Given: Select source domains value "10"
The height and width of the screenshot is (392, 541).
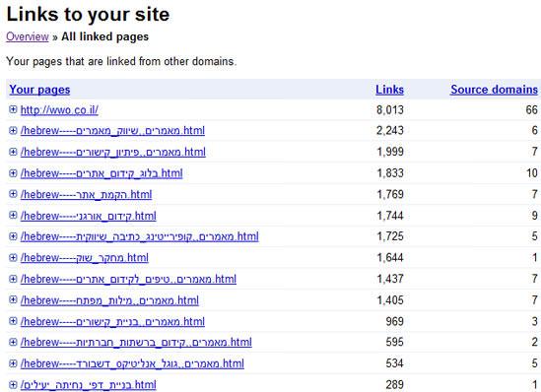Looking at the screenshot, I should [532, 173].
